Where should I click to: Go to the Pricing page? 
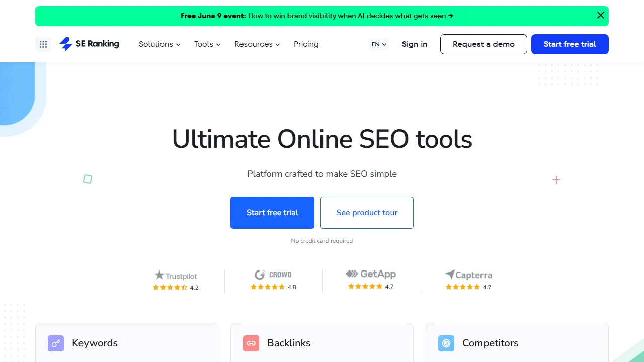pyautogui.click(x=306, y=44)
